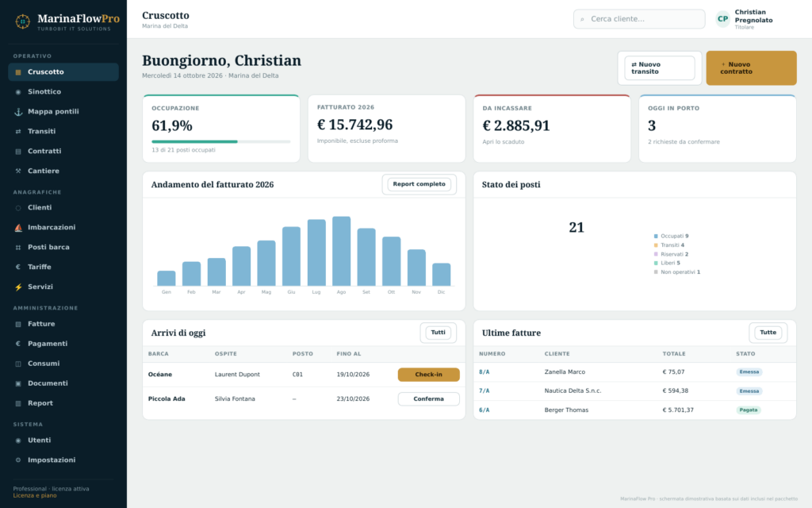Click the 2 richieste da confermare text
This screenshot has width=812, height=508.
(684, 141)
